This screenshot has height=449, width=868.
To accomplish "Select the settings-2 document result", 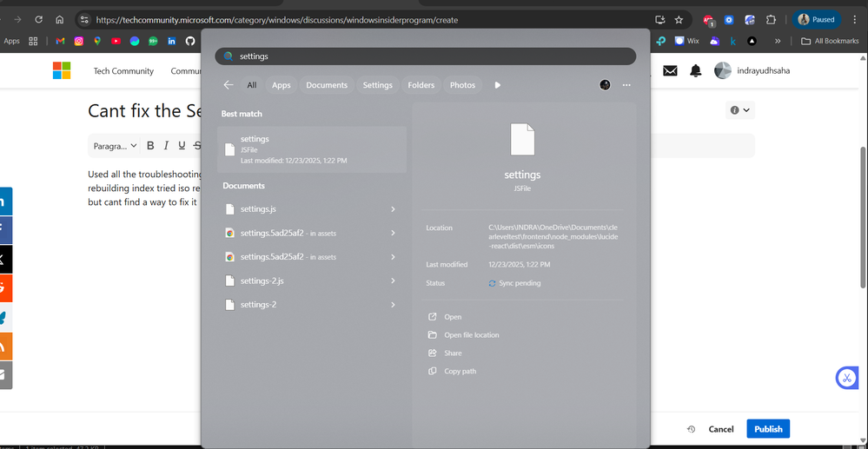I will click(312, 305).
